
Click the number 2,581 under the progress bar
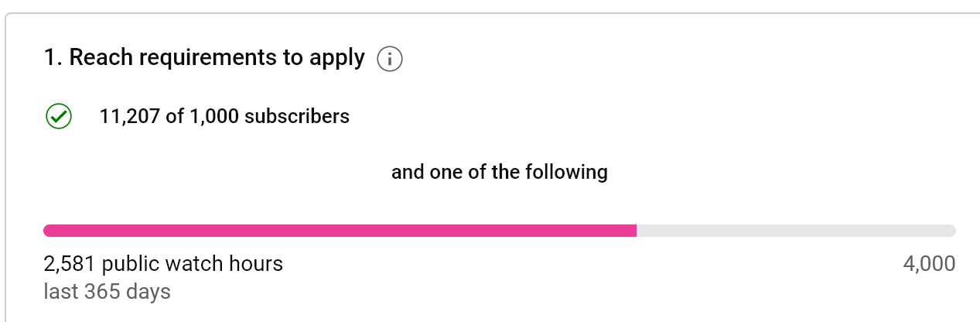click(70, 265)
